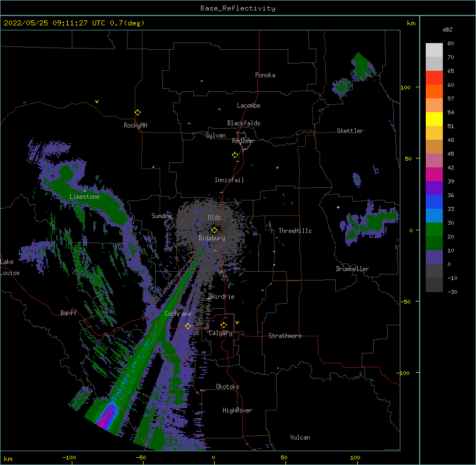Click the ThreeHills label
Image resolution: width=476 pixels, height=465 pixels.
pos(295,231)
